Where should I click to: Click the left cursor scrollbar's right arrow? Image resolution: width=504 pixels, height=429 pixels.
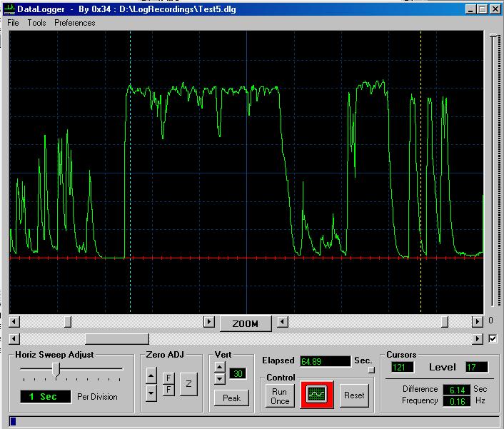coord(209,322)
